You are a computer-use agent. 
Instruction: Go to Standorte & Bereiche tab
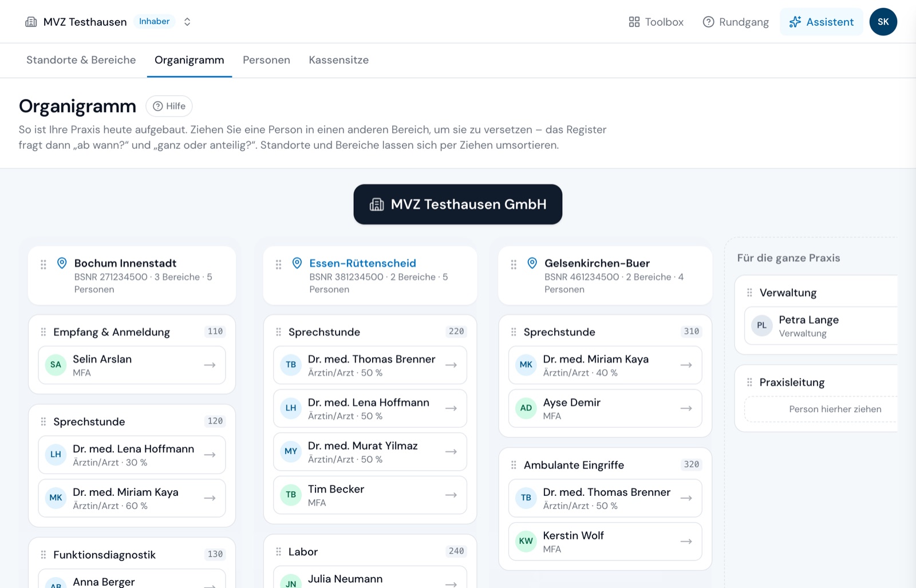click(81, 60)
